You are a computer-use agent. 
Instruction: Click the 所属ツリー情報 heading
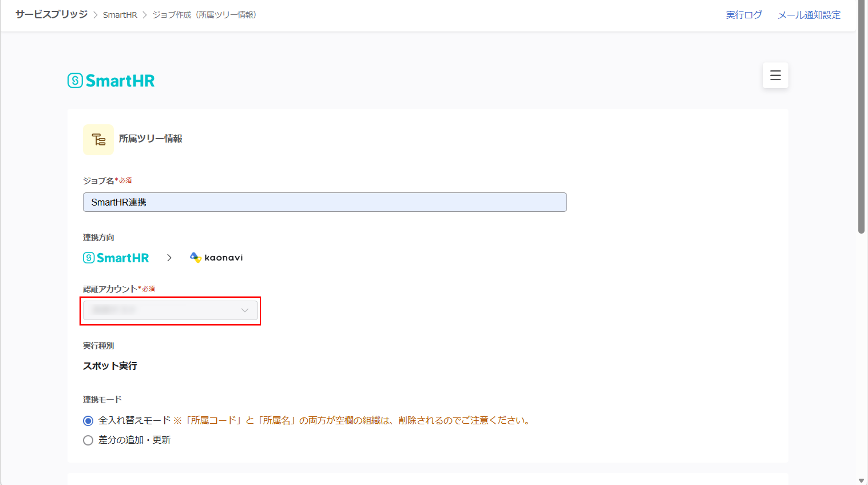(x=150, y=139)
